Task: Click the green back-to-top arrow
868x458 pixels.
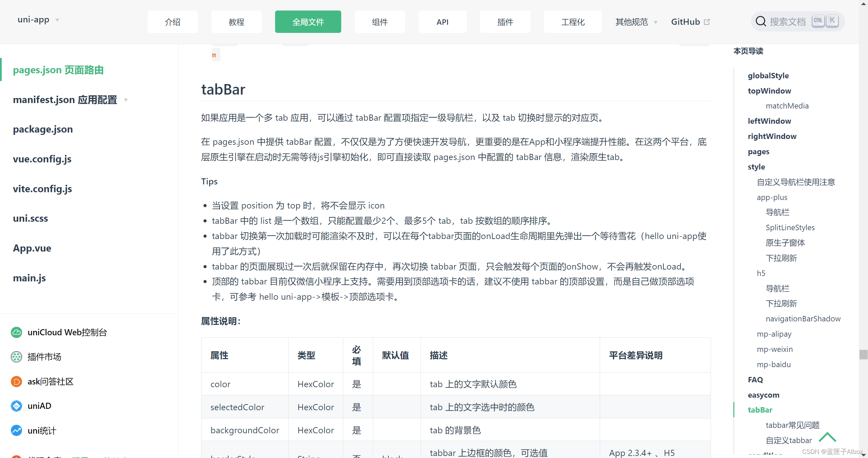Action: (x=827, y=437)
